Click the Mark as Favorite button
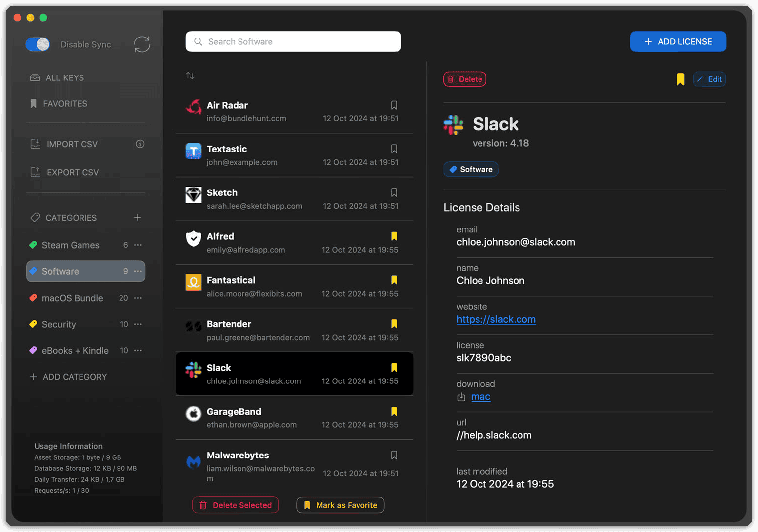Screen dimensions: 758x532 coord(340,505)
